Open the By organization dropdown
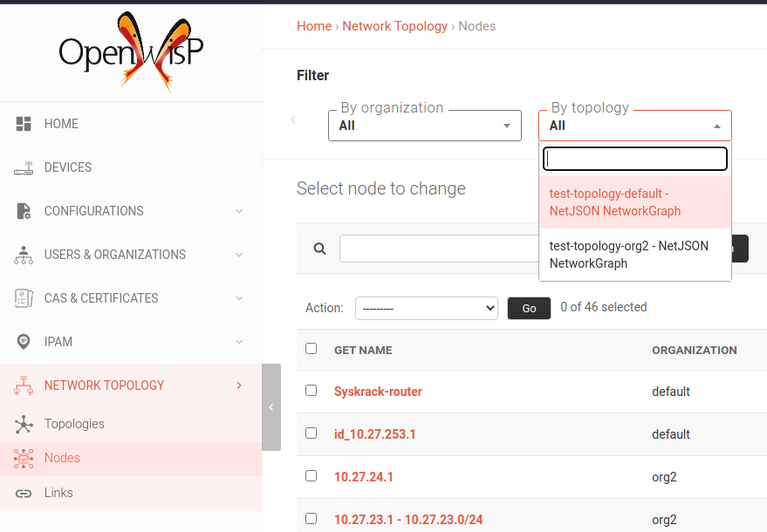This screenshot has width=767, height=532. coord(424,125)
